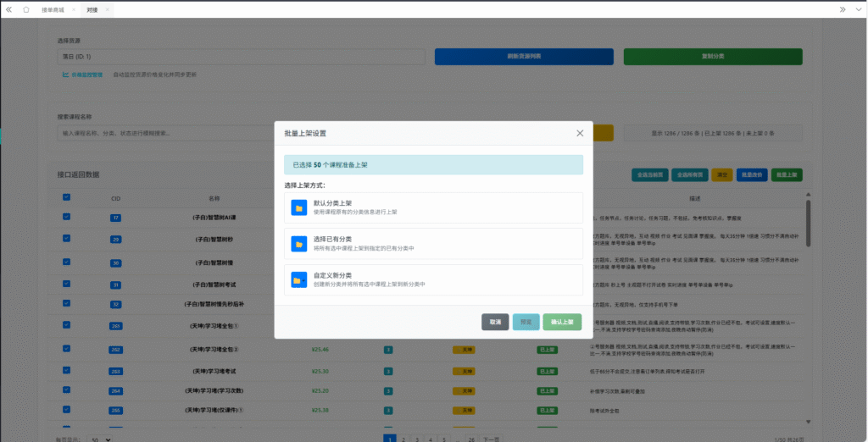Uncheck the checkbox for CID 263 row
Viewport: 868px width, 442px height.
click(67, 370)
